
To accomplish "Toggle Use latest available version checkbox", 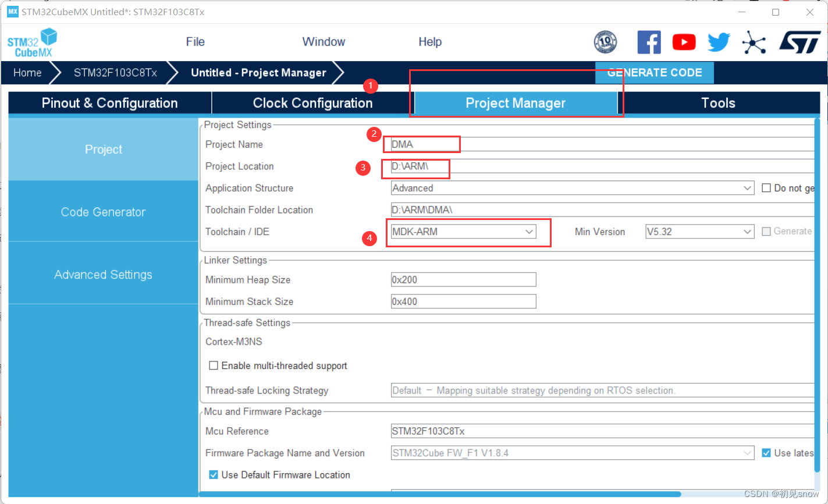I will point(766,453).
